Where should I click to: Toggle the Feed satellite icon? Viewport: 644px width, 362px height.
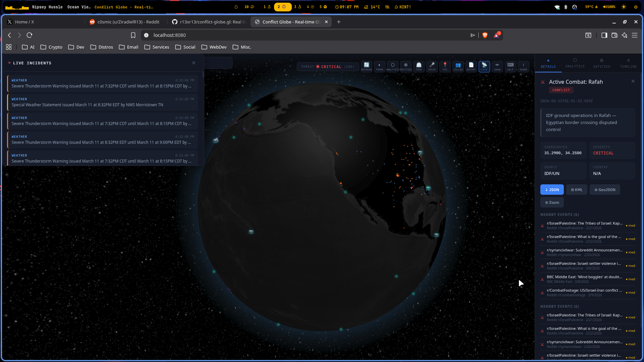484,66
